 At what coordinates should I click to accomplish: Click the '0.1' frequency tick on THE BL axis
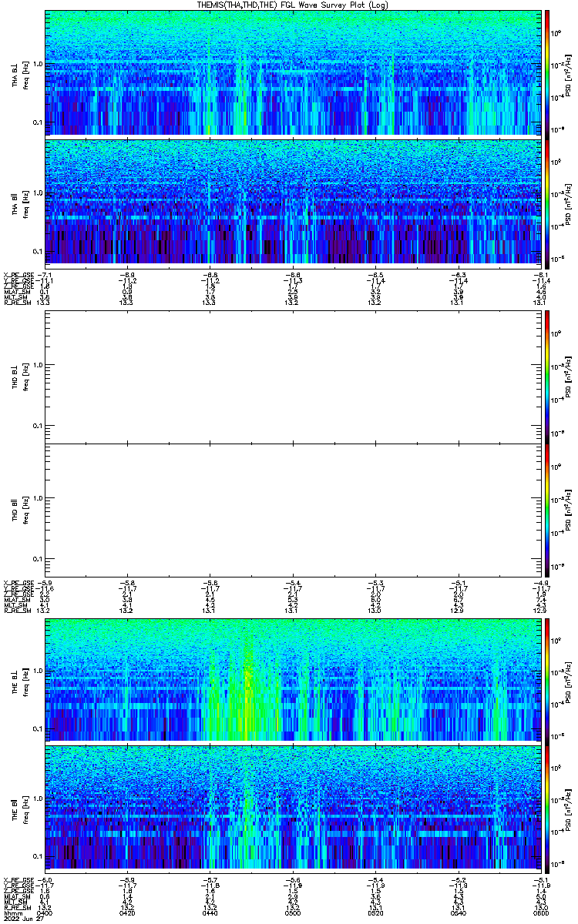coord(37,728)
